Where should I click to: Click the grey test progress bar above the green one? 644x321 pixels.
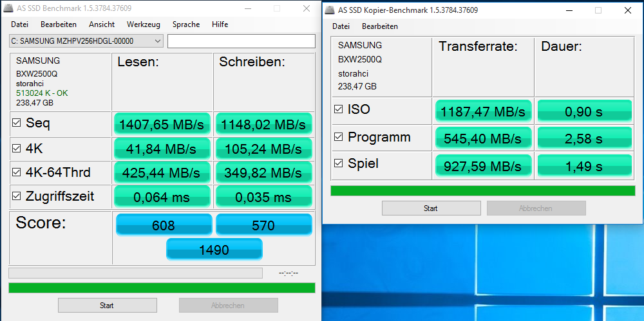pos(135,273)
